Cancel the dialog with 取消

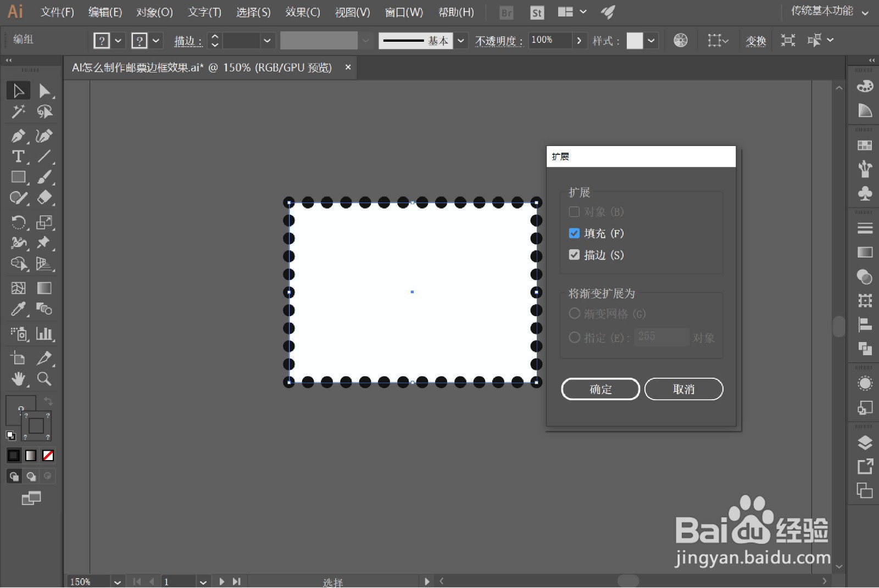click(683, 389)
